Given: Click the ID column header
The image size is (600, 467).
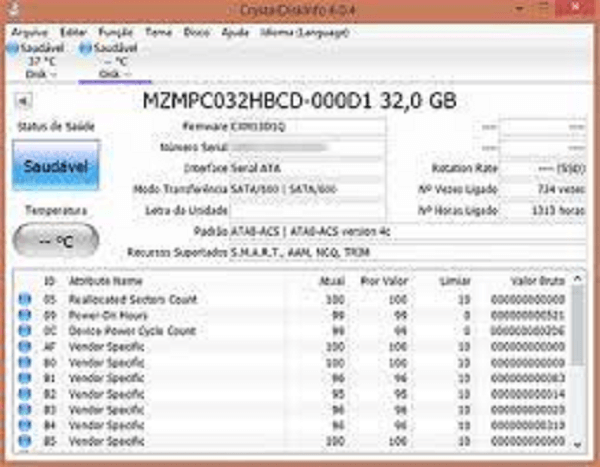Looking at the screenshot, I should 50,281.
